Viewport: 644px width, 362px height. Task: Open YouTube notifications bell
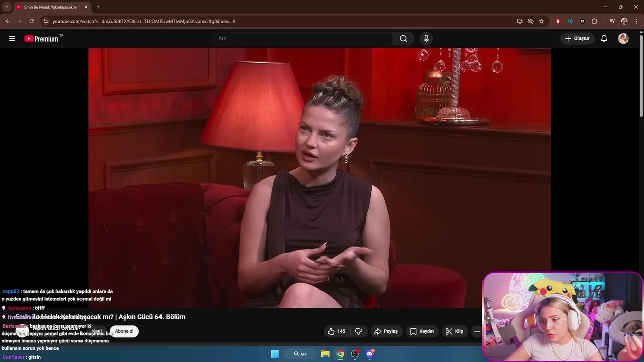[x=604, y=39]
